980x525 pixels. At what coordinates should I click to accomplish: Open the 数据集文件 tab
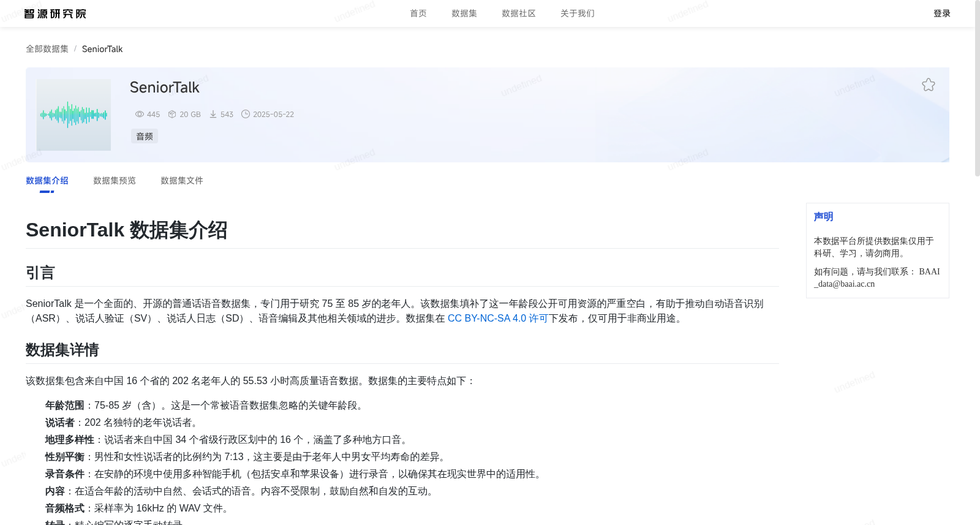tap(182, 181)
